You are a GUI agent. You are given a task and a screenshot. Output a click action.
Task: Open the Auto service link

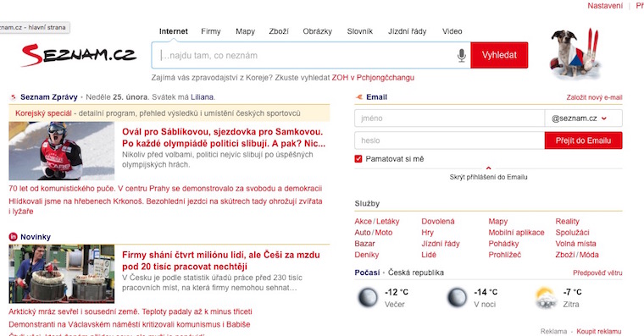coord(363,232)
